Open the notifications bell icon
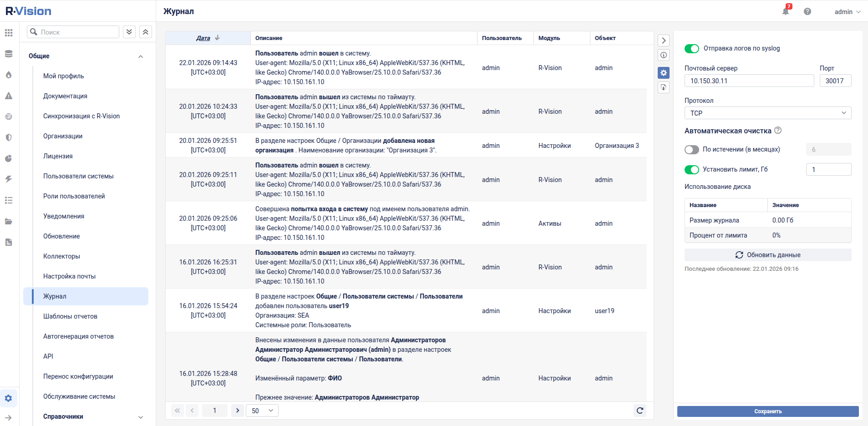This screenshot has width=868, height=426. pyautogui.click(x=786, y=11)
